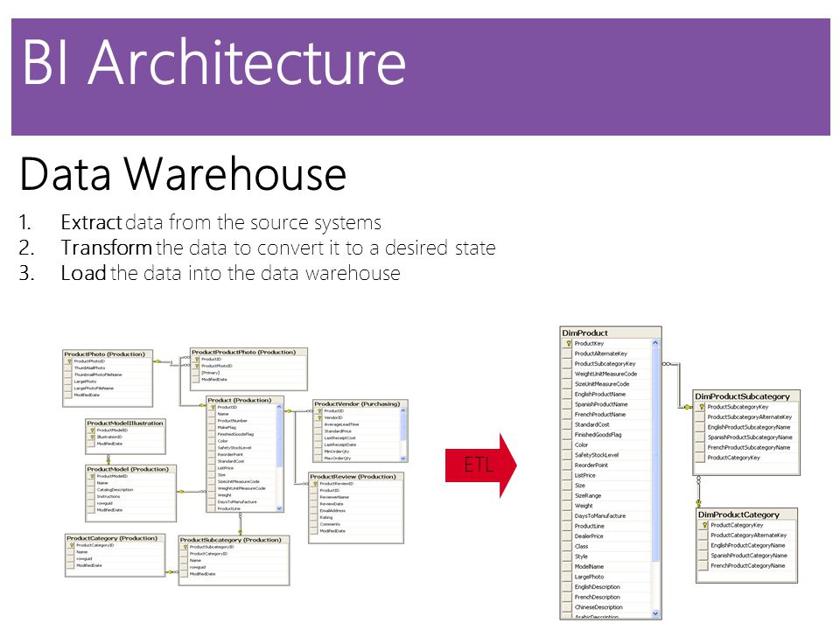Click the DimProduct vertical scrollbar thumb
840x630 pixels.
655,454
